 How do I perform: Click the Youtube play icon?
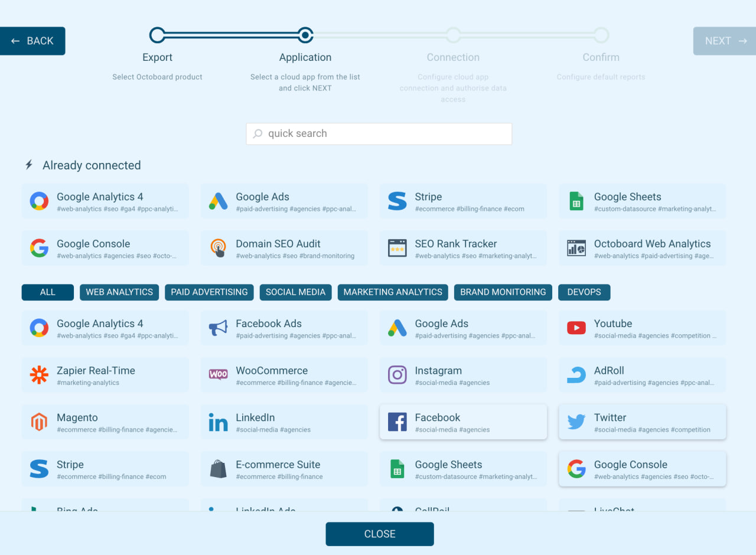576,328
